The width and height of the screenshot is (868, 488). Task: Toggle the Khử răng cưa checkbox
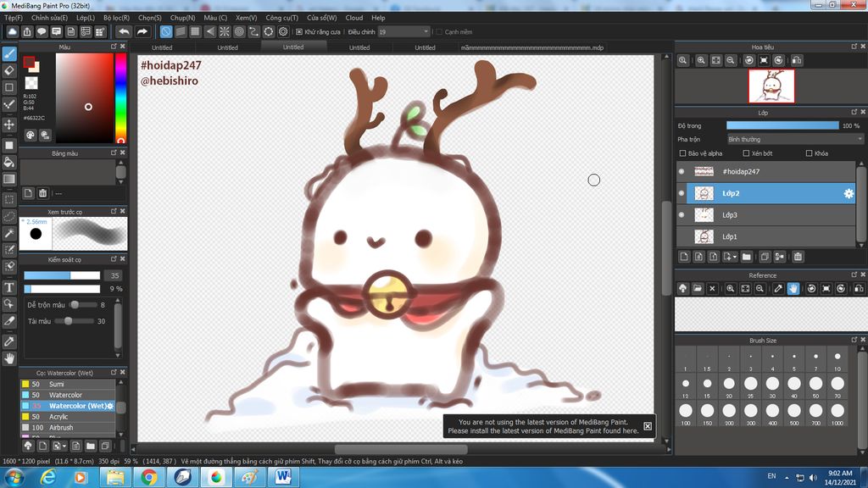click(x=299, y=31)
